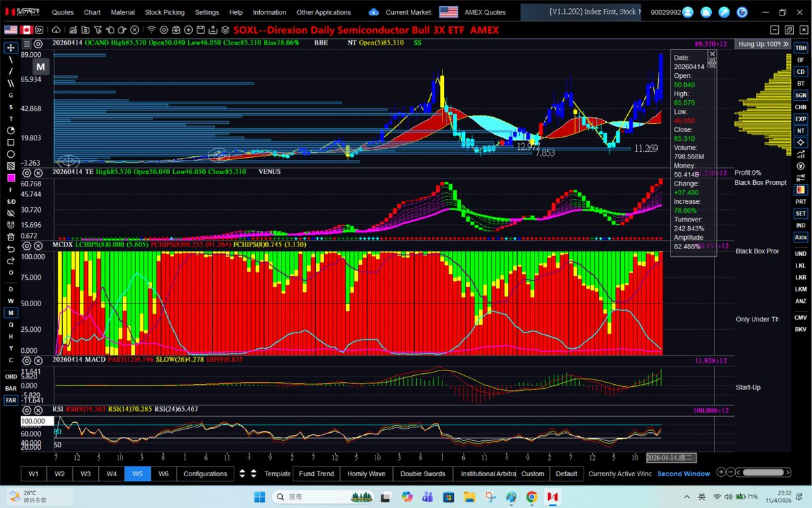The image size is (812, 508).
Task: Open the Chart menu
Action: pos(92,12)
